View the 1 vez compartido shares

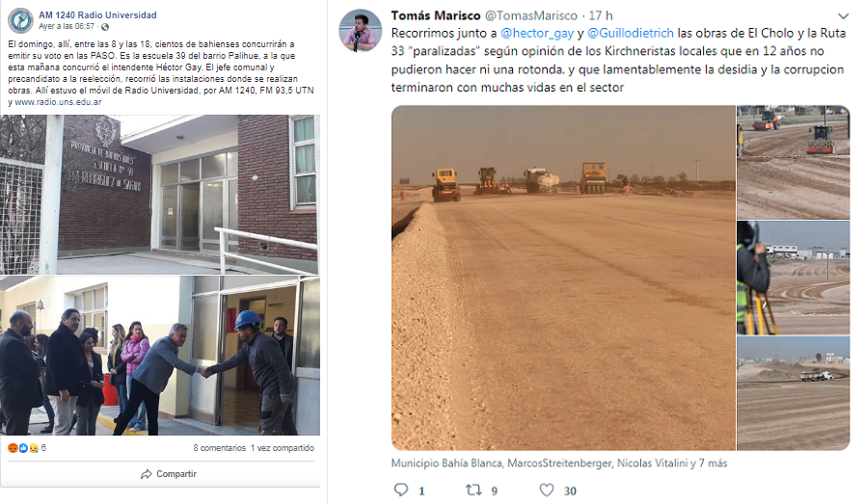pyautogui.click(x=283, y=448)
